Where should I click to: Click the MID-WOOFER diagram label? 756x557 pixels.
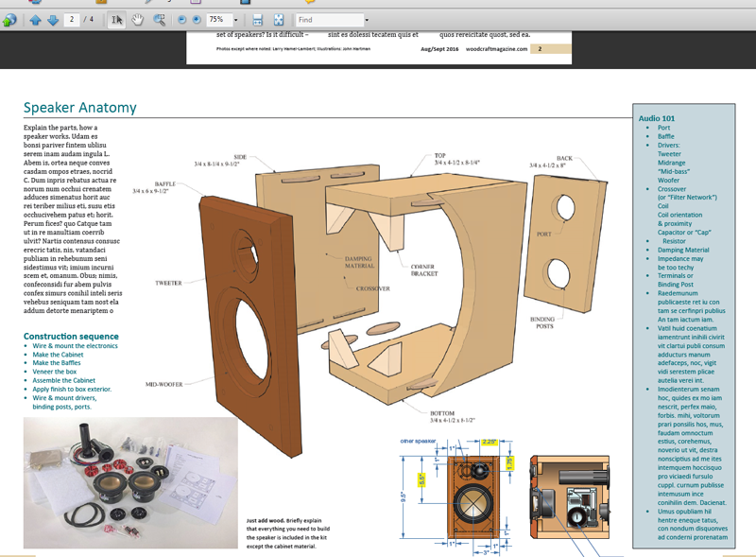(163, 384)
